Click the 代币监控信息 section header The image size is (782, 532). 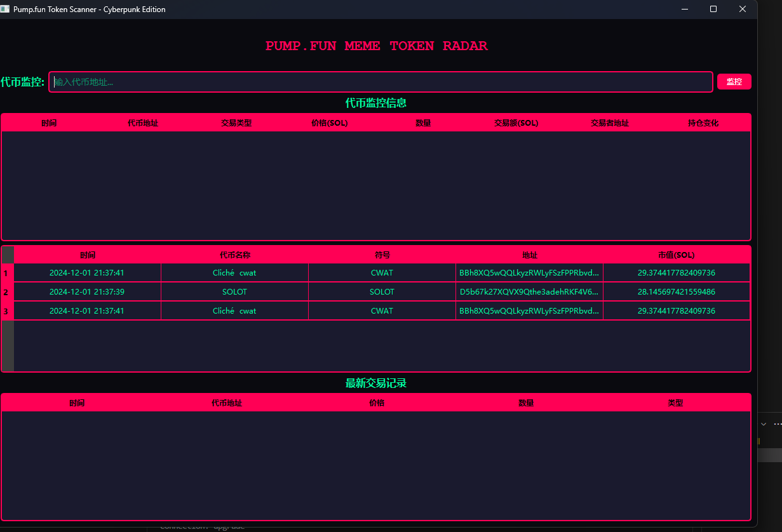point(375,103)
